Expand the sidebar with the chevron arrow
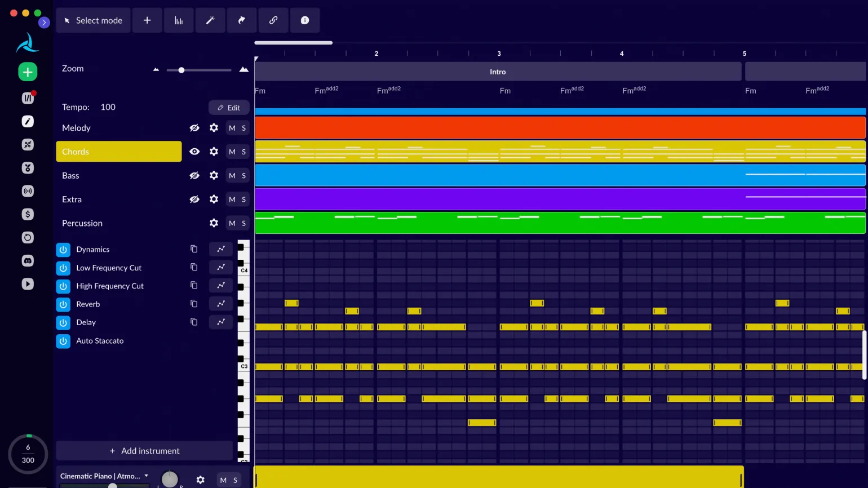The image size is (868, 488). pyautogui.click(x=44, y=23)
